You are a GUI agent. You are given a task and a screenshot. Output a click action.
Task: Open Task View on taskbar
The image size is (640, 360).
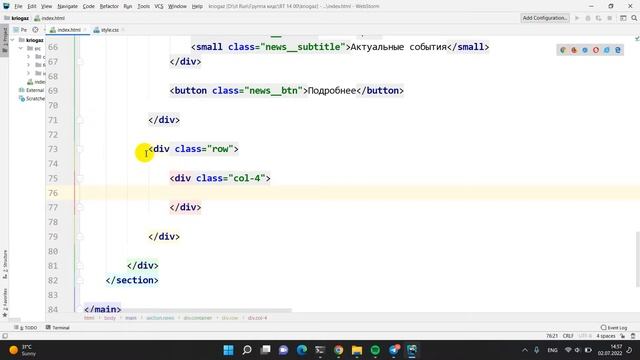pos(265,350)
